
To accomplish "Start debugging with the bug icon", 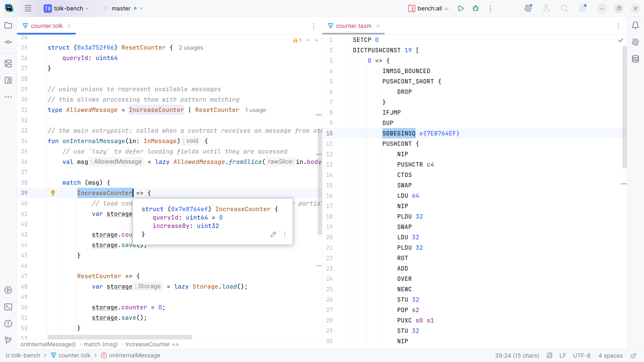I will pyautogui.click(x=476, y=8).
